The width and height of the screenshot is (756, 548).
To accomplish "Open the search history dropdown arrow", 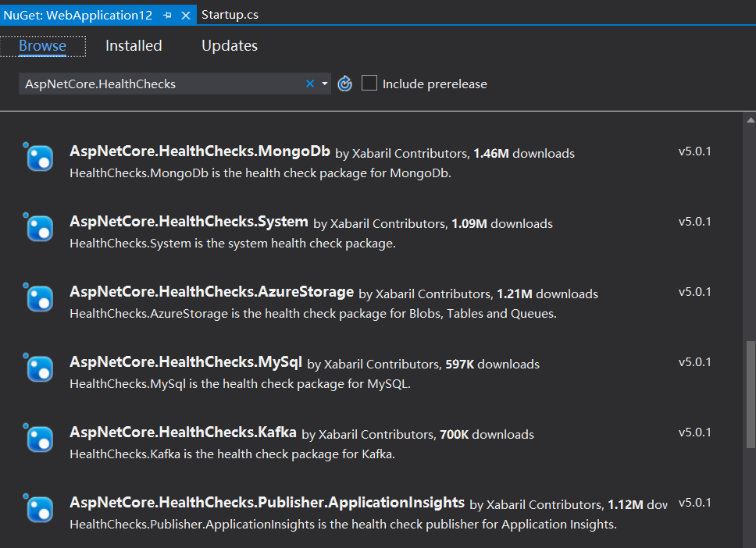I will [x=325, y=84].
